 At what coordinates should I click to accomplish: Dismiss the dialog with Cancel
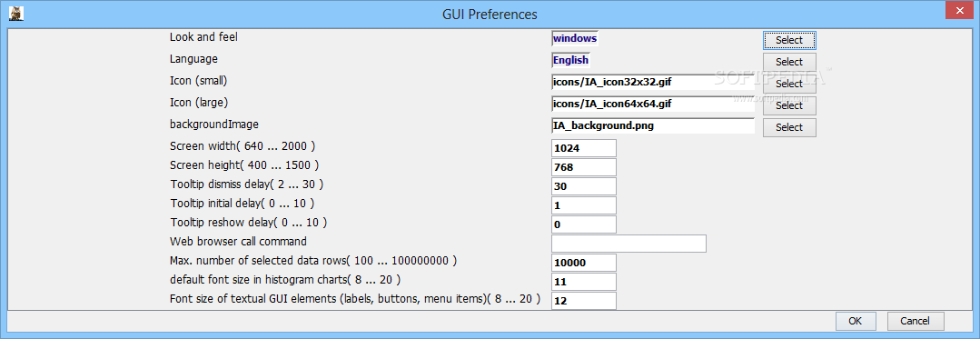tap(916, 321)
